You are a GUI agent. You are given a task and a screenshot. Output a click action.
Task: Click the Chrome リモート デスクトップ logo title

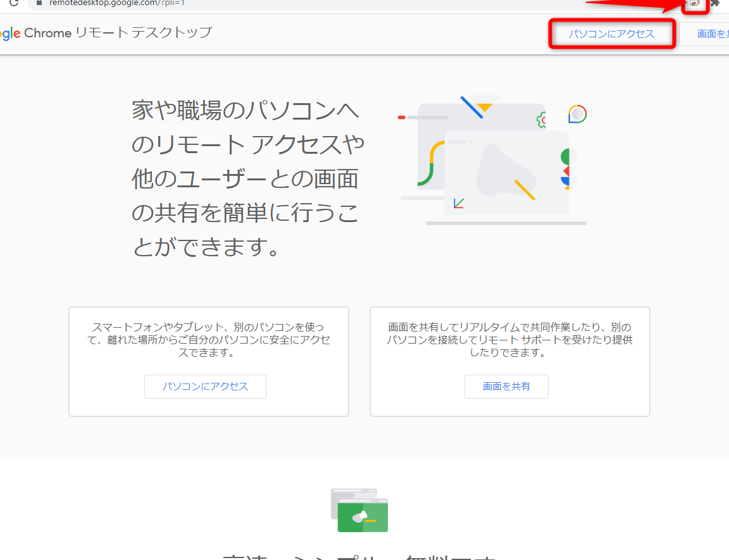[x=106, y=33]
